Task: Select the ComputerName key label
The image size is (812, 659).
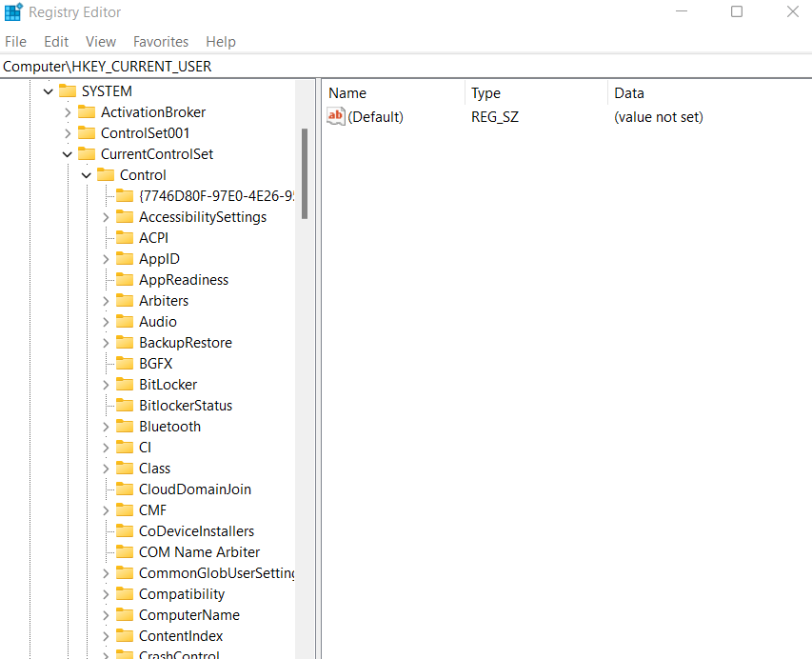Action: click(x=189, y=615)
